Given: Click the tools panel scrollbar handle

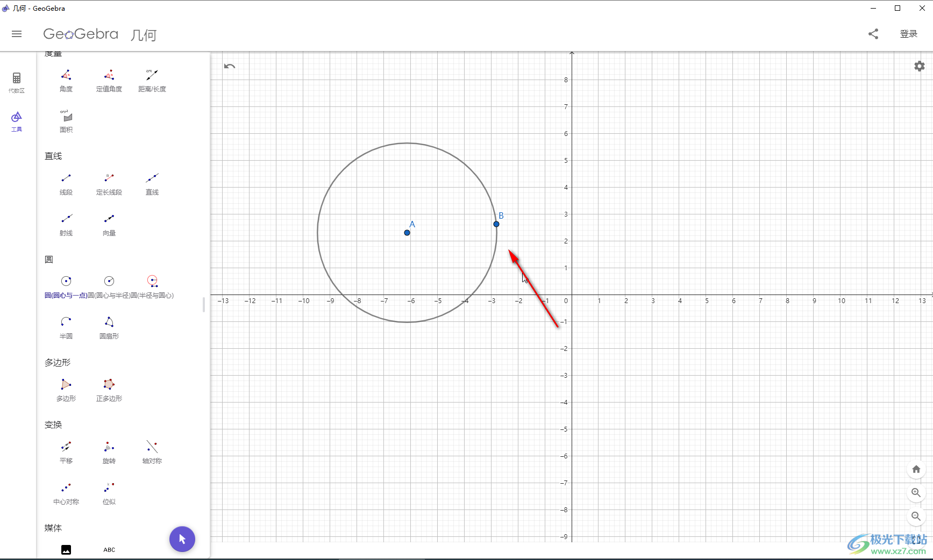Looking at the screenshot, I should coord(204,305).
